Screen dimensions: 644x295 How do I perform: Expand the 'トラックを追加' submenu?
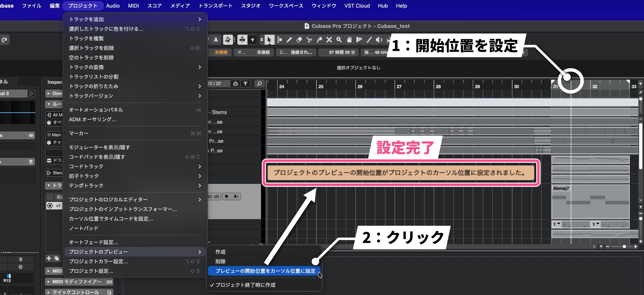pyautogui.click(x=135, y=19)
